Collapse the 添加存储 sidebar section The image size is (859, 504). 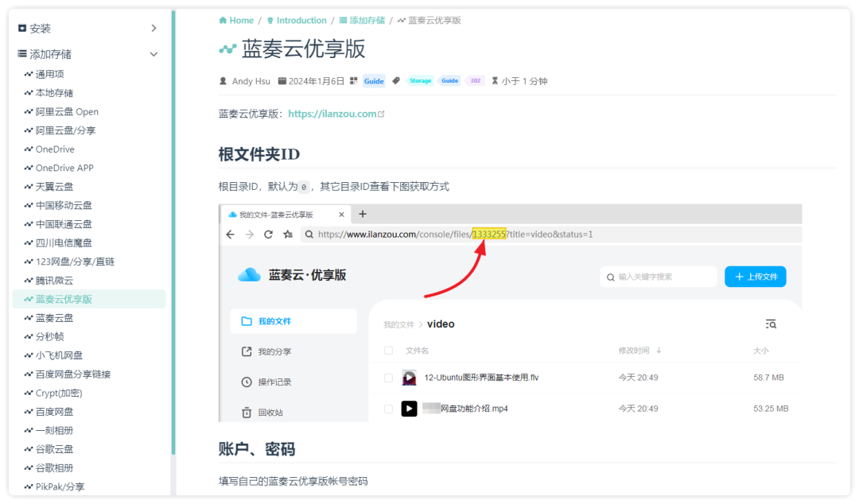(87, 54)
